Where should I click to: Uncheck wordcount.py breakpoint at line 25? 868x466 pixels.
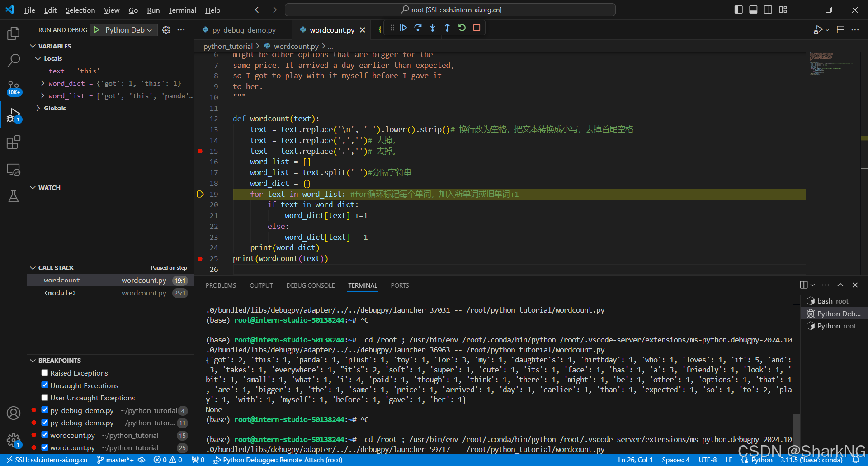tap(45, 447)
